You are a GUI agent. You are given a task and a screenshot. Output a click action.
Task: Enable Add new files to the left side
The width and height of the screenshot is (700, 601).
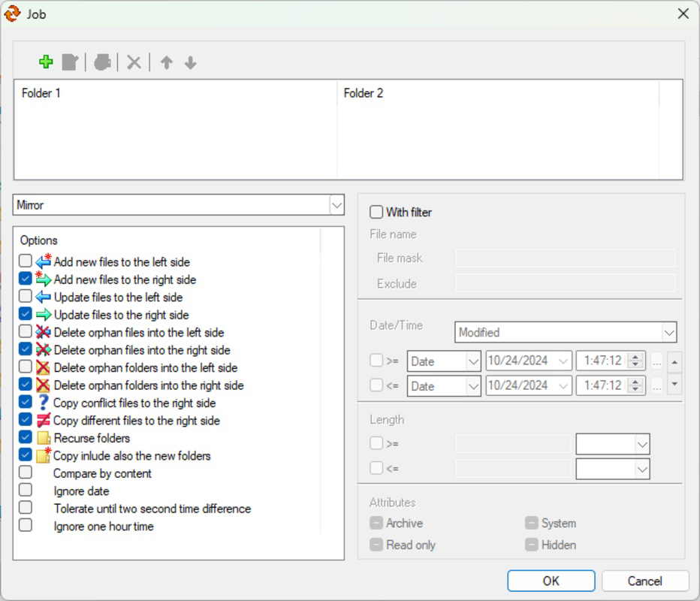pos(26,261)
